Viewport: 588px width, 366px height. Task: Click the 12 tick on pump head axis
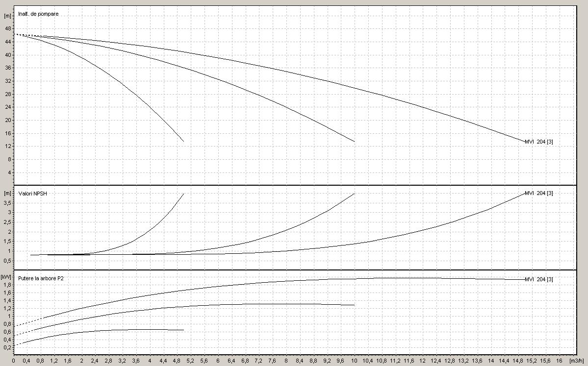(7, 146)
